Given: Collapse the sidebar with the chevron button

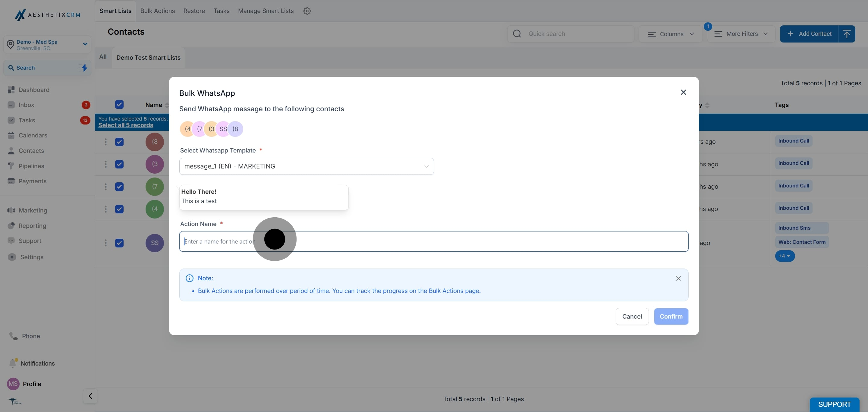Looking at the screenshot, I should tap(90, 396).
